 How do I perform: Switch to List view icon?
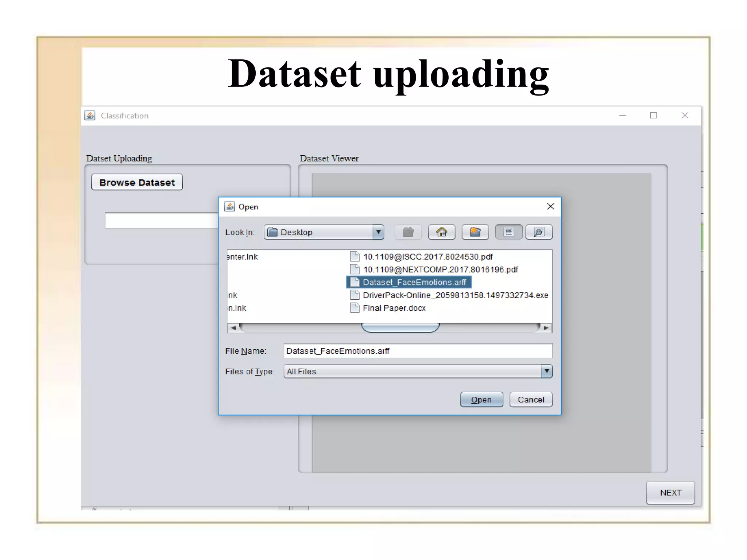(508, 232)
